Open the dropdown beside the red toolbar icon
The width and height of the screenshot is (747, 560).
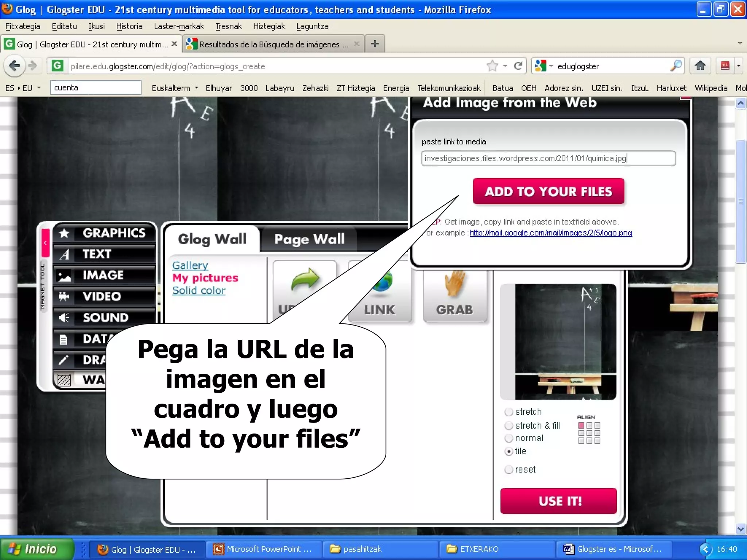pos(739,66)
